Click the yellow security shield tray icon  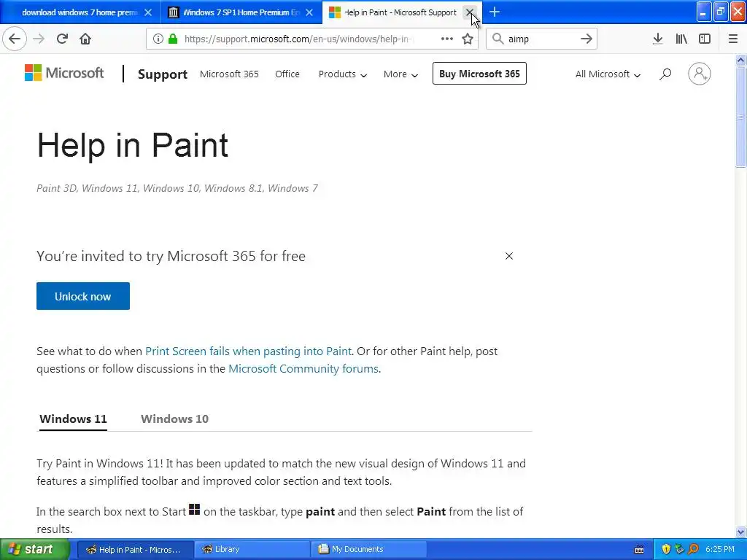click(666, 549)
